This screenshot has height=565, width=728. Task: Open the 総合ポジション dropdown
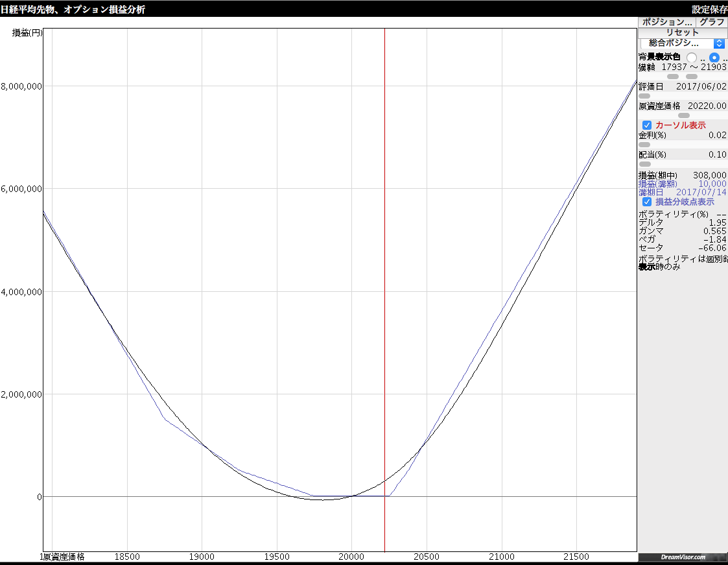(x=682, y=43)
